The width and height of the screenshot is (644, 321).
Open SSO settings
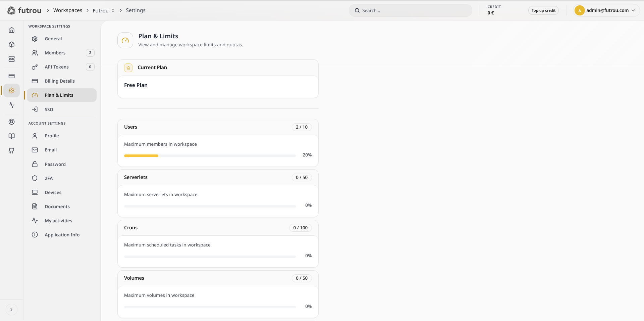[62, 109]
